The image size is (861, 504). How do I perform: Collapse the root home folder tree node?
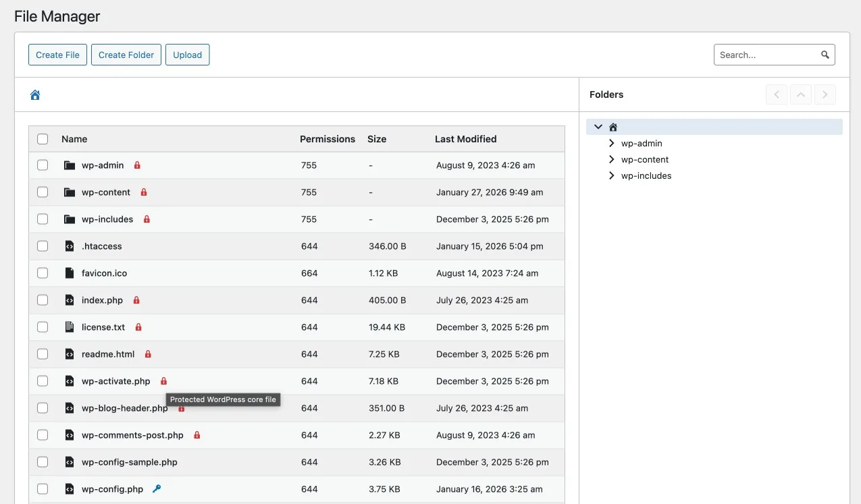point(598,127)
